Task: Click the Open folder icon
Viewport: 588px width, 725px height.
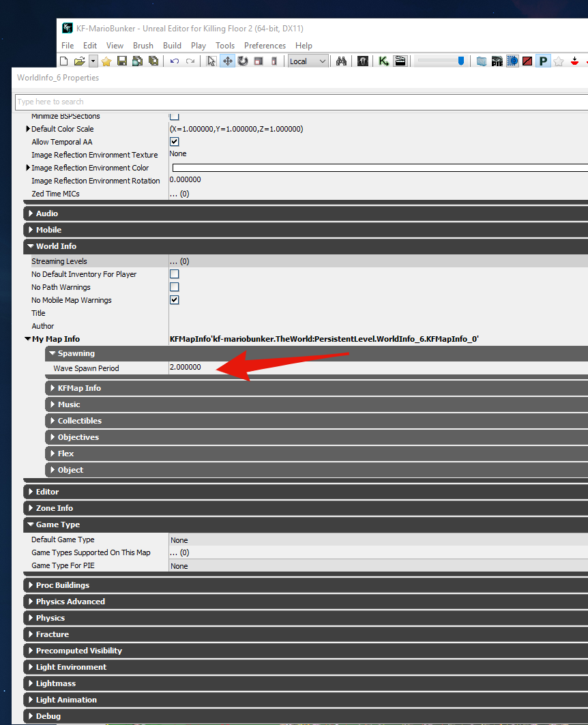Action: (x=80, y=61)
